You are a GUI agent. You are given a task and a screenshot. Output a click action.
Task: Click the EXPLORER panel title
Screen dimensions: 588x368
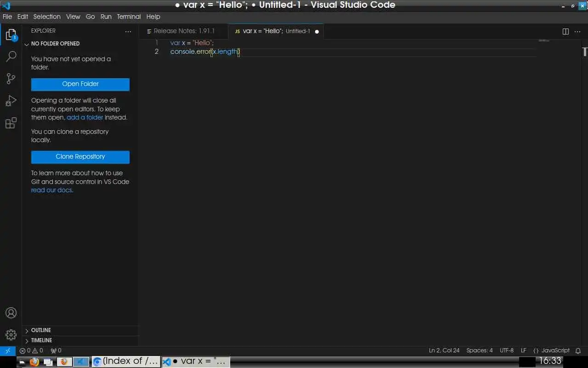(x=43, y=31)
